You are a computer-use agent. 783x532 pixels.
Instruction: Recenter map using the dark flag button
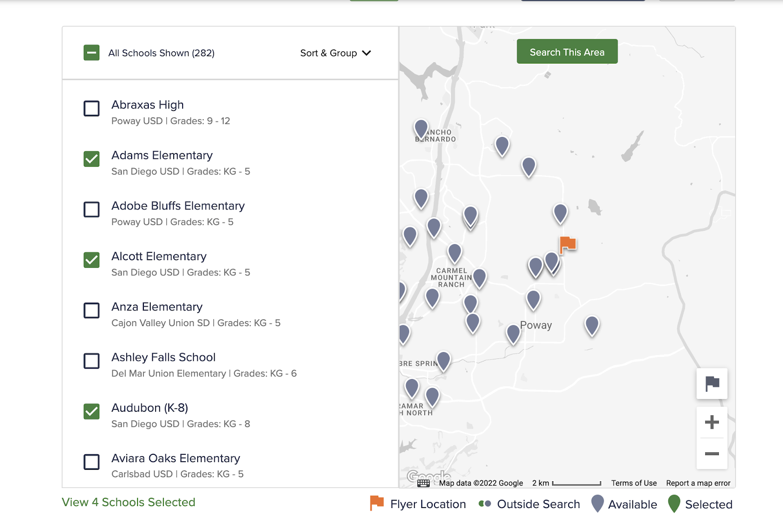(712, 383)
